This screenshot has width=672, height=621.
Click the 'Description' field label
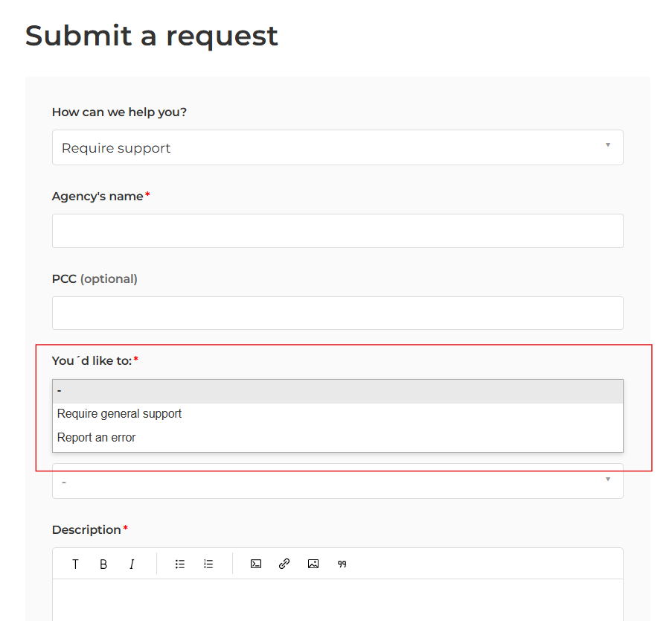pos(86,530)
